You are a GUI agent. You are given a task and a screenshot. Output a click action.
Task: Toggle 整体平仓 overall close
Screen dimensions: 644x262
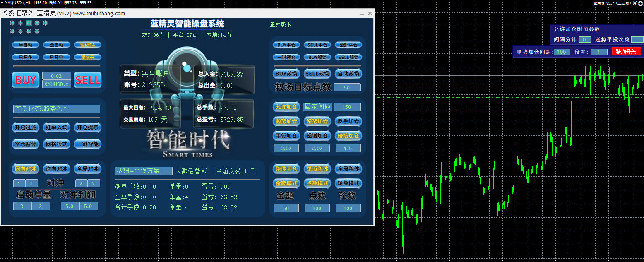(x=286, y=169)
